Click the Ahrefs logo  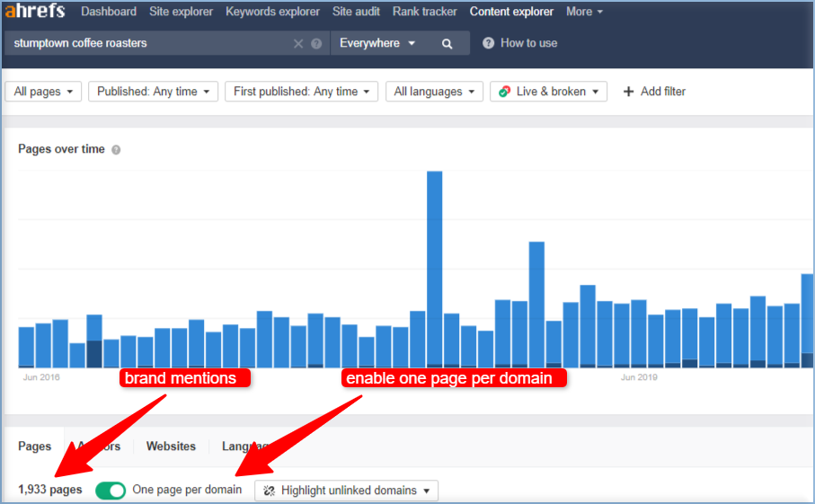coord(35,11)
